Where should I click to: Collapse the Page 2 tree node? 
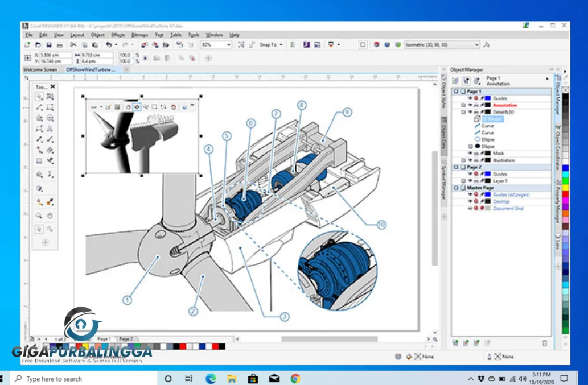pyautogui.click(x=456, y=167)
